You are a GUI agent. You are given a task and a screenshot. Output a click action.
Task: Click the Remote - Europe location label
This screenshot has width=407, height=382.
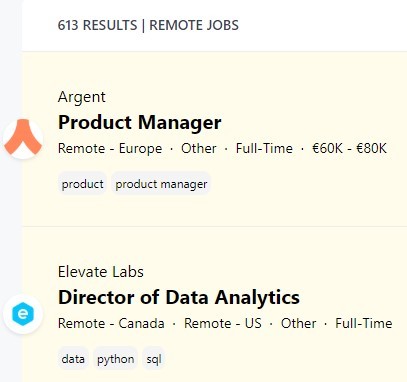point(110,148)
